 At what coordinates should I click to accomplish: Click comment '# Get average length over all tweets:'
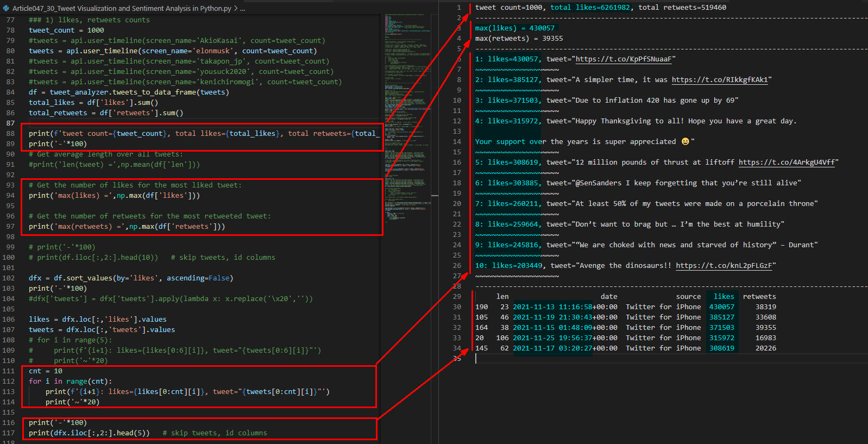tap(106, 154)
